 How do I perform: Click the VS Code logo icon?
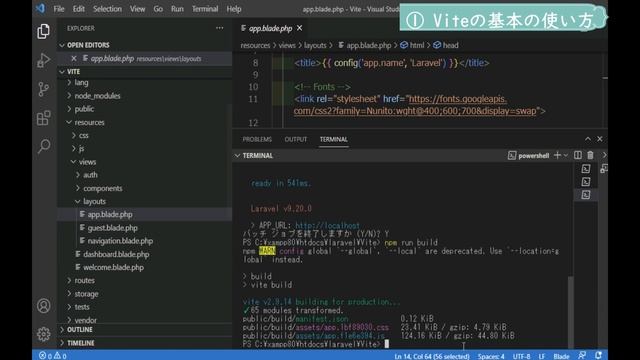(x=40, y=8)
